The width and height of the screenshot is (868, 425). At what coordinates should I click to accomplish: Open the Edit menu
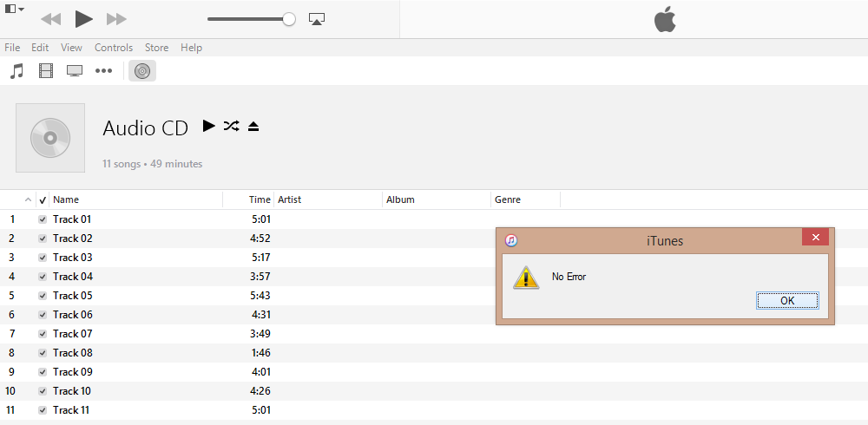(40, 48)
